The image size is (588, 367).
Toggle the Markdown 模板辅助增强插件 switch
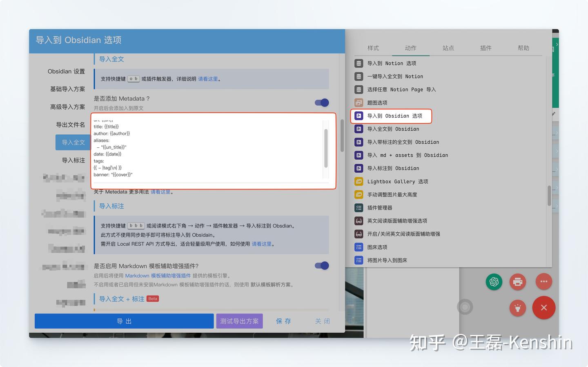point(322,266)
